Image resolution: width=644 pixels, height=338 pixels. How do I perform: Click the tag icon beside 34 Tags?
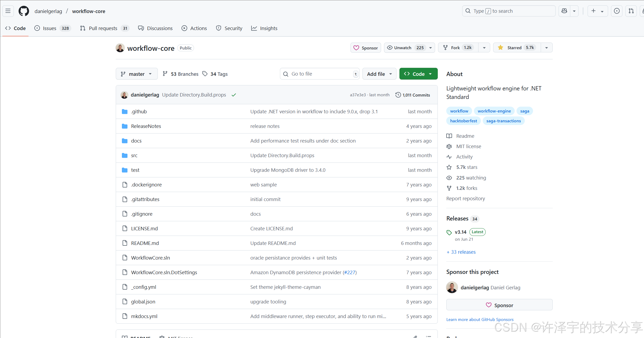coord(205,74)
